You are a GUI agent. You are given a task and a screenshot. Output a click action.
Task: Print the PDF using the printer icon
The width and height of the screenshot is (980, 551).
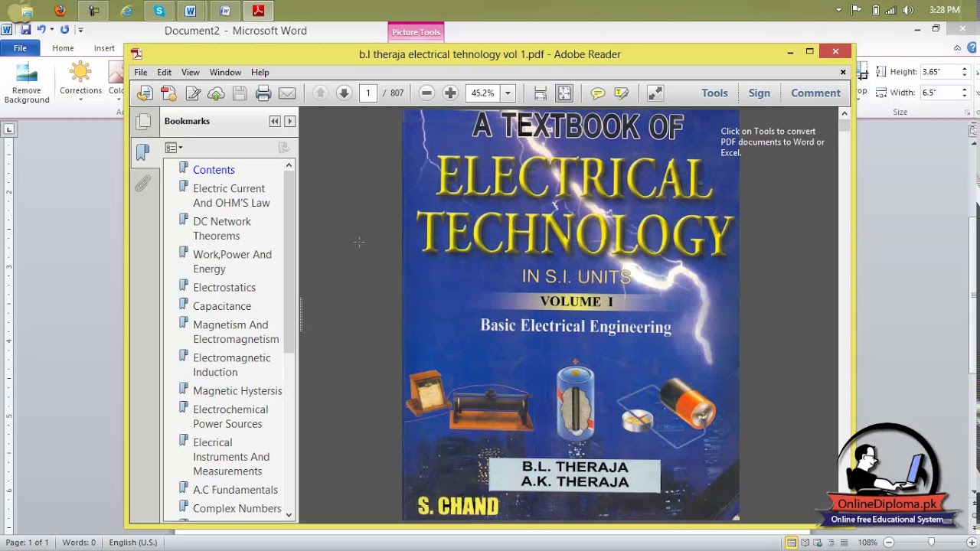tap(263, 93)
